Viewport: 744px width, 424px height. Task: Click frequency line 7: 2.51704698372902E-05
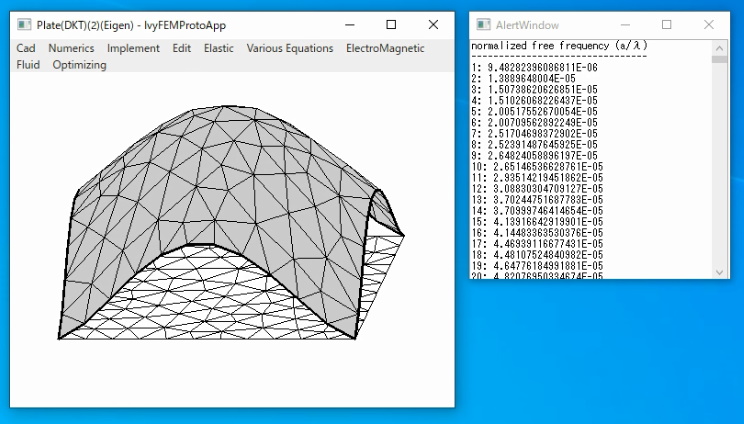534,134
